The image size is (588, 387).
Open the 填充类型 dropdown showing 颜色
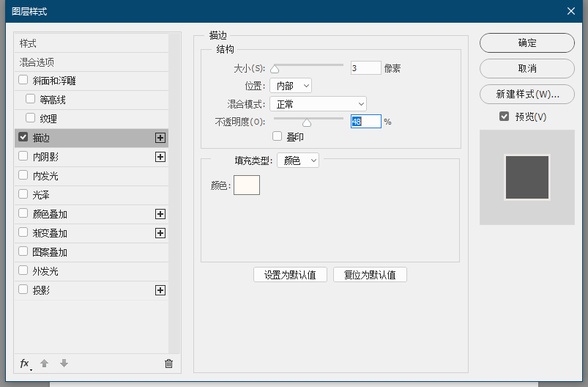tap(298, 161)
